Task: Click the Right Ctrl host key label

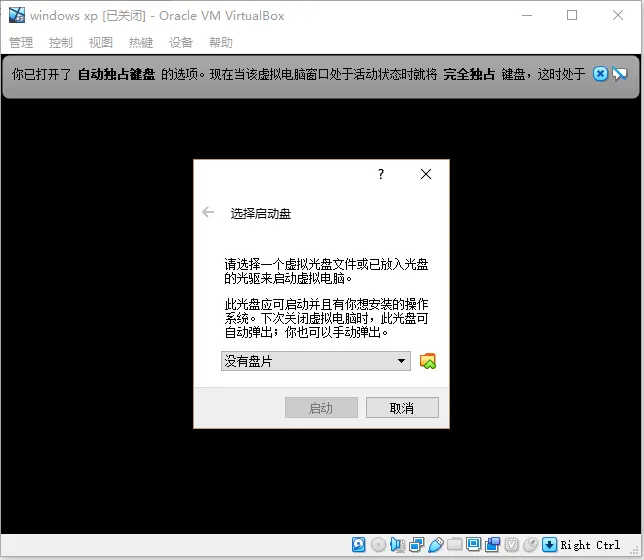Action: [590, 545]
